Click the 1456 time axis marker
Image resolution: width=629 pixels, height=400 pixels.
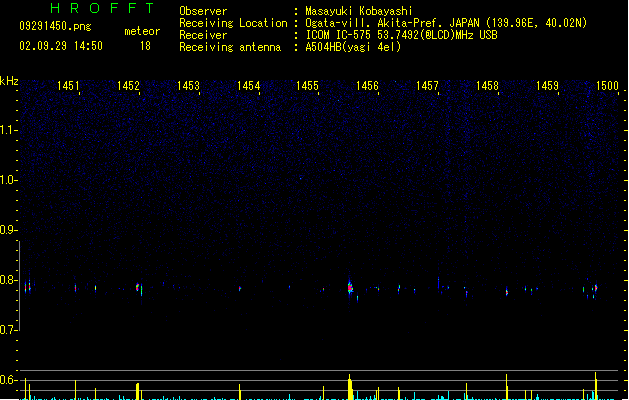[367, 86]
